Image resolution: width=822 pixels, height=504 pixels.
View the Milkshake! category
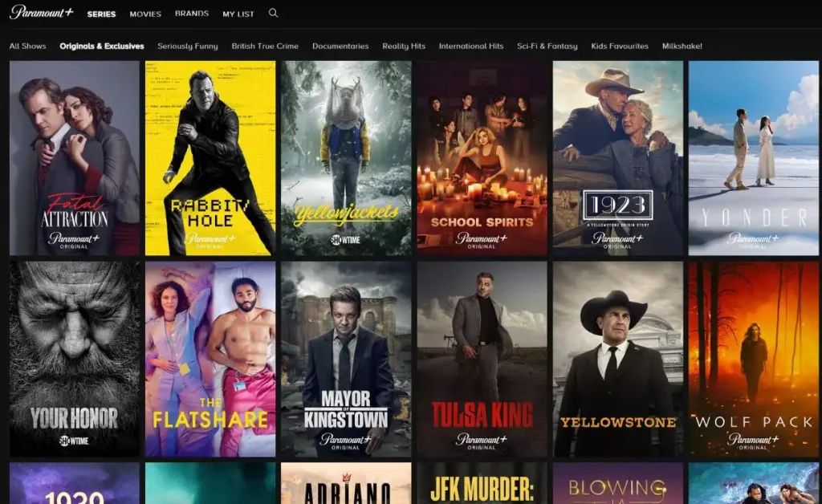coord(682,46)
